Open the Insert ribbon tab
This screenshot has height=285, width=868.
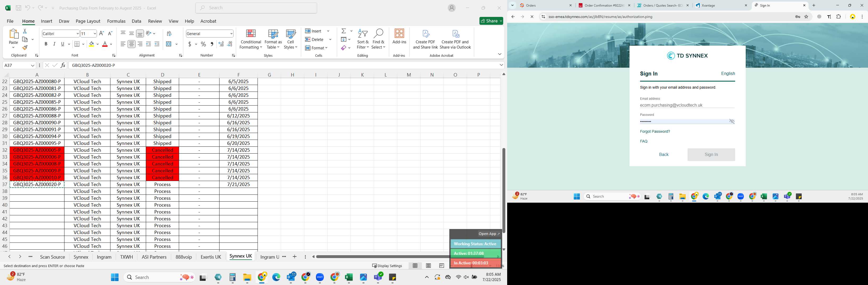(46, 21)
